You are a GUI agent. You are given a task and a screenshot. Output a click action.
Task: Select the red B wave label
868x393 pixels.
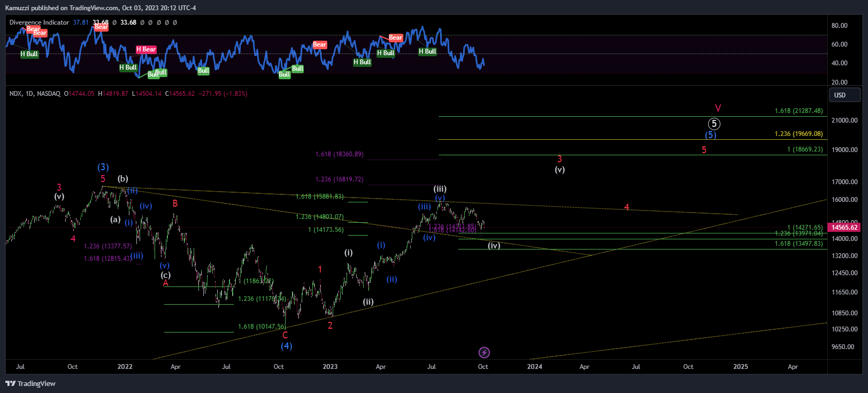175,203
